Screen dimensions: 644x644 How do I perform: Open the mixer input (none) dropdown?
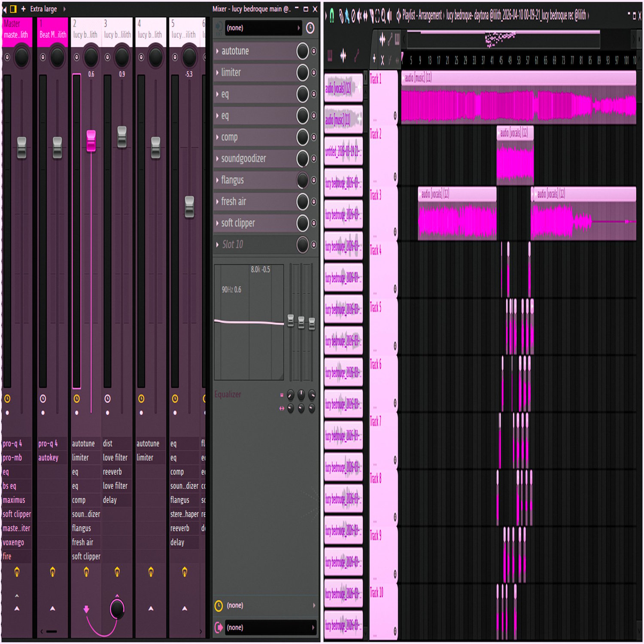[x=263, y=28]
